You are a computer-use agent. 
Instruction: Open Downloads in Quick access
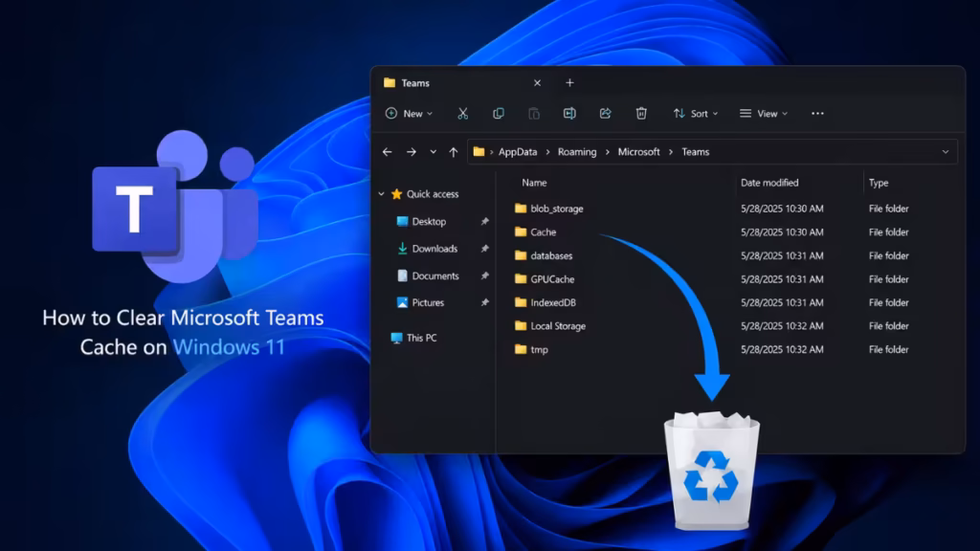[435, 249]
